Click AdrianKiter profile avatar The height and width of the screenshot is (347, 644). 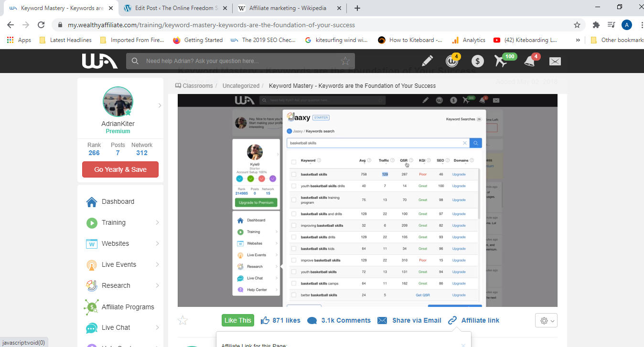(118, 102)
